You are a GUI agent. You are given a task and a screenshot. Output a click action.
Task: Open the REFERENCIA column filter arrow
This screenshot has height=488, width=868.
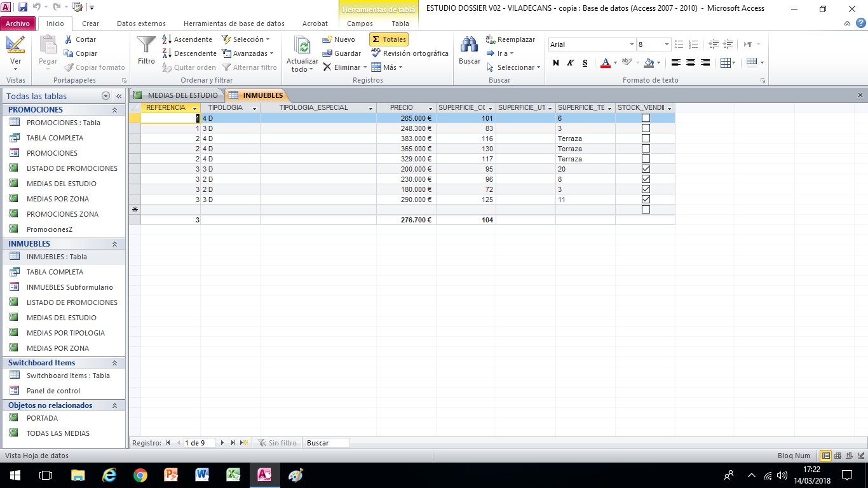[195, 108]
